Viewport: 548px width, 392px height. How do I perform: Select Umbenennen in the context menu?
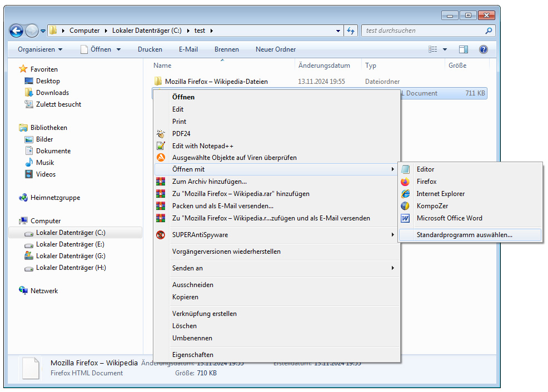tap(192, 338)
